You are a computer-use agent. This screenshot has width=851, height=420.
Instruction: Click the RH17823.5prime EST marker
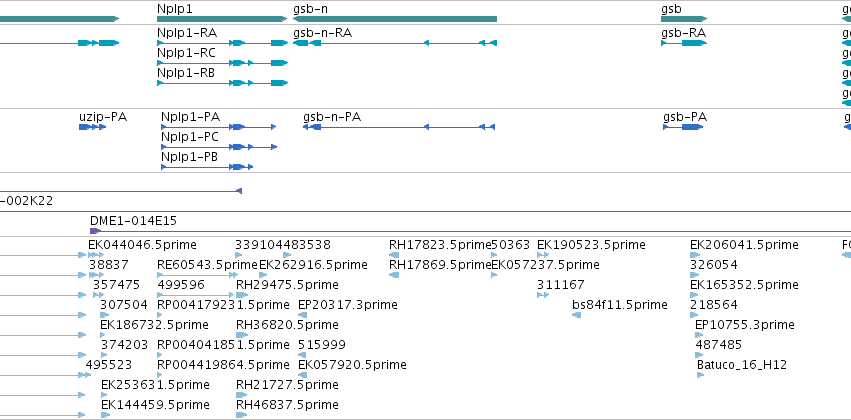[x=395, y=255]
